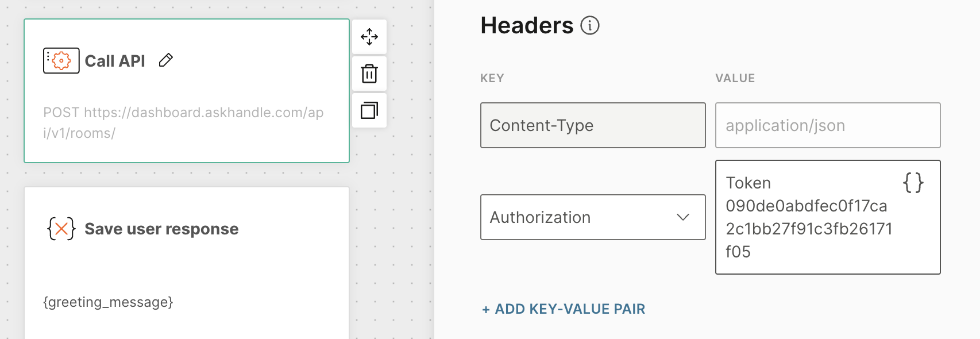The width and height of the screenshot is (980, 339).
Task: Click the application/json value field
Action: [827, 125]
